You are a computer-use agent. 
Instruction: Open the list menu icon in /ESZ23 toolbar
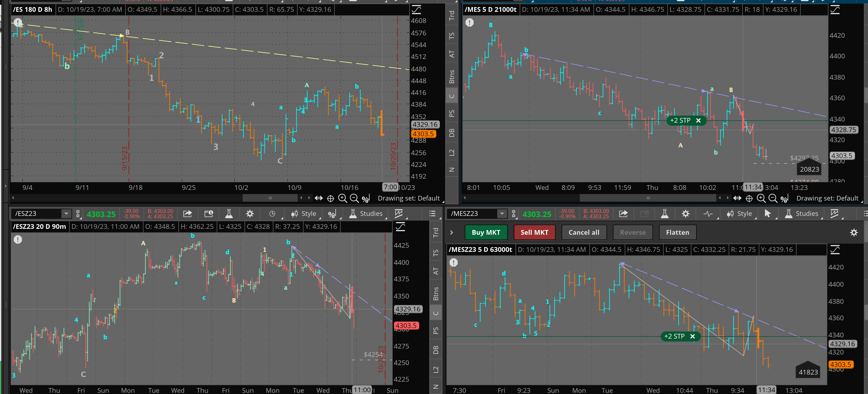(432, 214)
